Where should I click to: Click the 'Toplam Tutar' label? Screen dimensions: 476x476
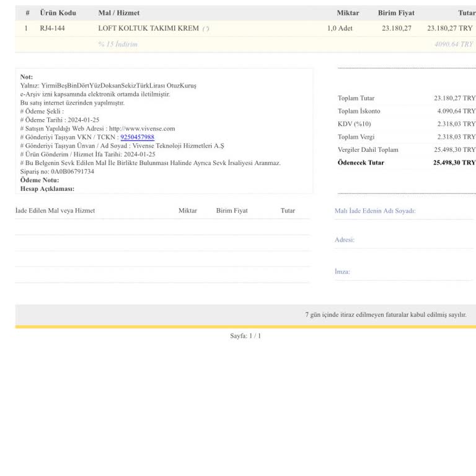pos(356,98)
